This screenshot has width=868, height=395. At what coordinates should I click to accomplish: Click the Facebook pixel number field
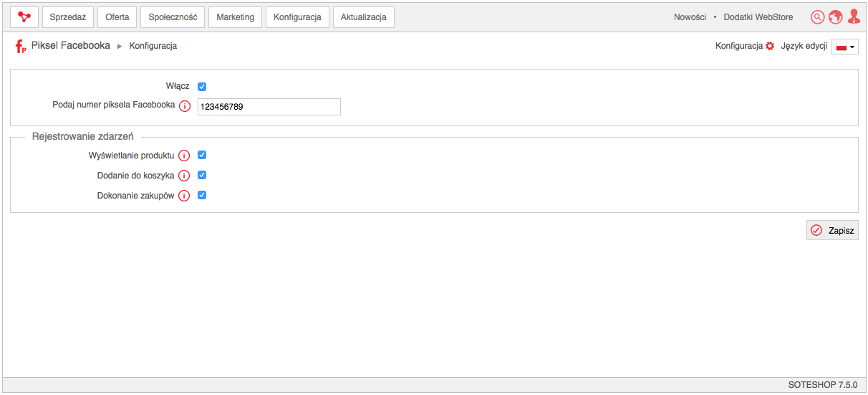[269, 107]
